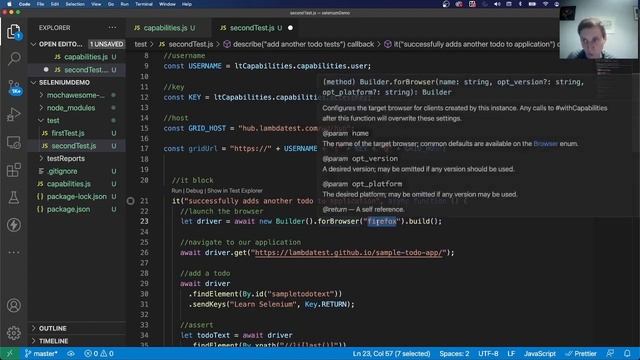This screenshot has height=360, width=640.
Task: Open the master branch switcher in status bar
Action: click(41, 353)
